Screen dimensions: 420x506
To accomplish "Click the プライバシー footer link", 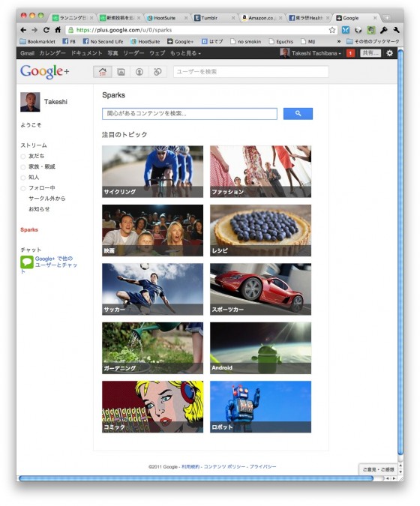I will tap(262, 466).
